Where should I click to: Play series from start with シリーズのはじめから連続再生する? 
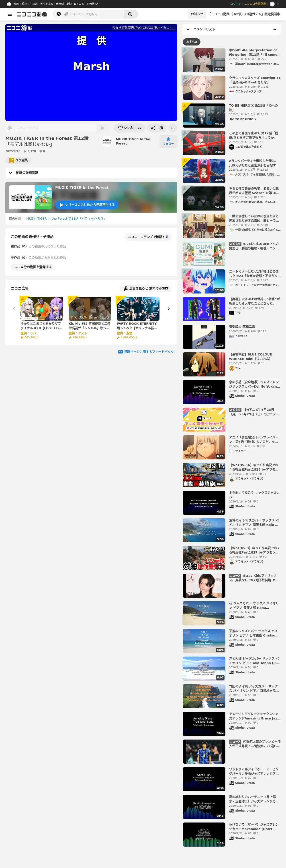[86, 205]
